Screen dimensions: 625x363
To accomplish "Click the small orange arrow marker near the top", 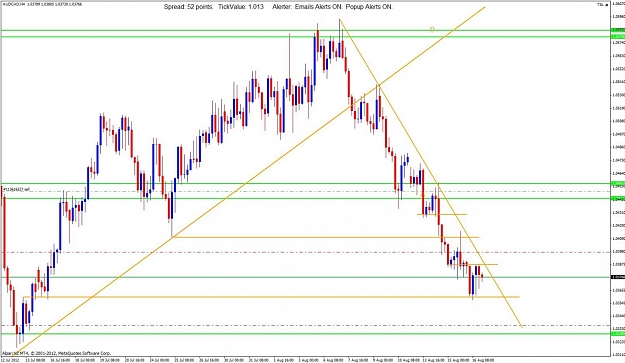I will pyautogui.click(x=432, y=29).
